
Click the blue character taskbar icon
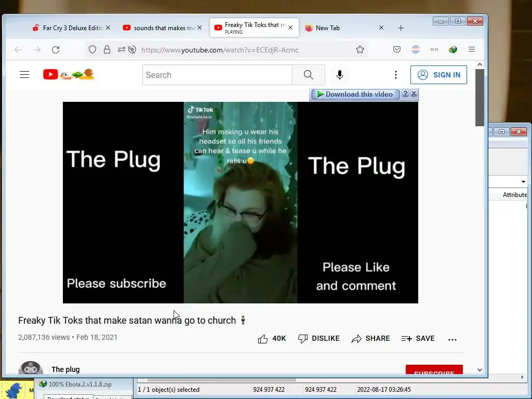14,390
